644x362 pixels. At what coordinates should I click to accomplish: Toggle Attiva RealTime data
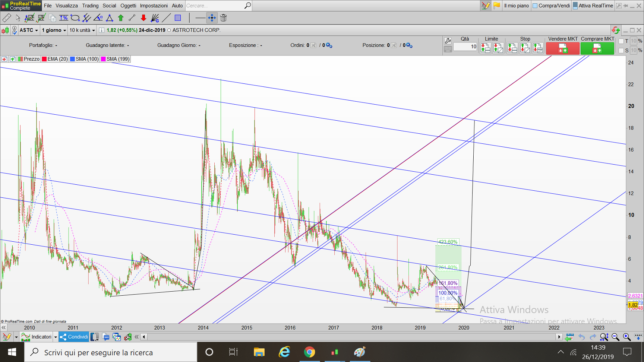593,6
